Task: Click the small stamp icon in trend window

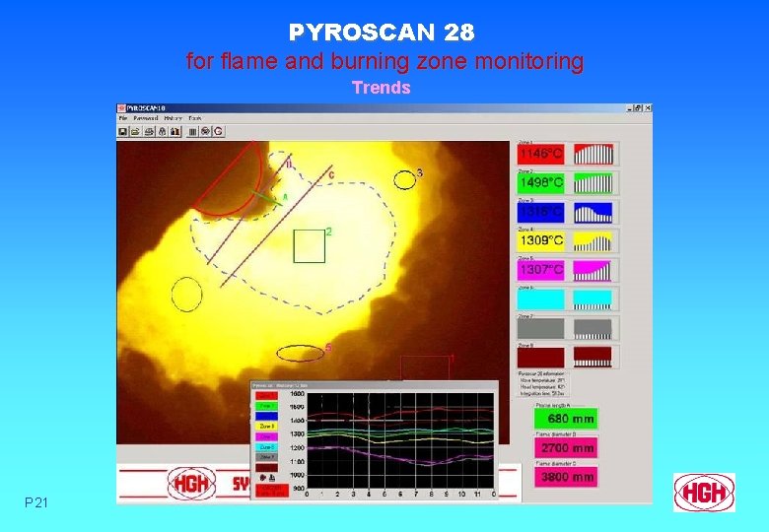Action: point(272,478)
